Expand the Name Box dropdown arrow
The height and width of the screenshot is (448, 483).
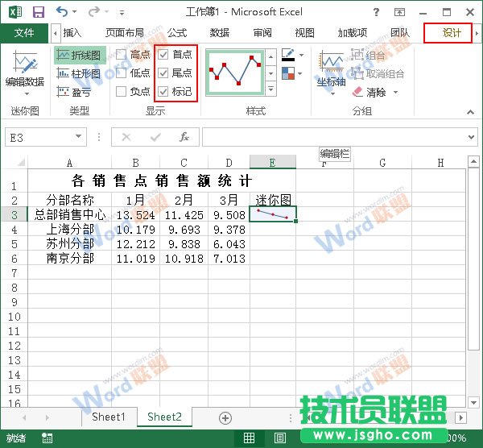(x=78, y=138)
